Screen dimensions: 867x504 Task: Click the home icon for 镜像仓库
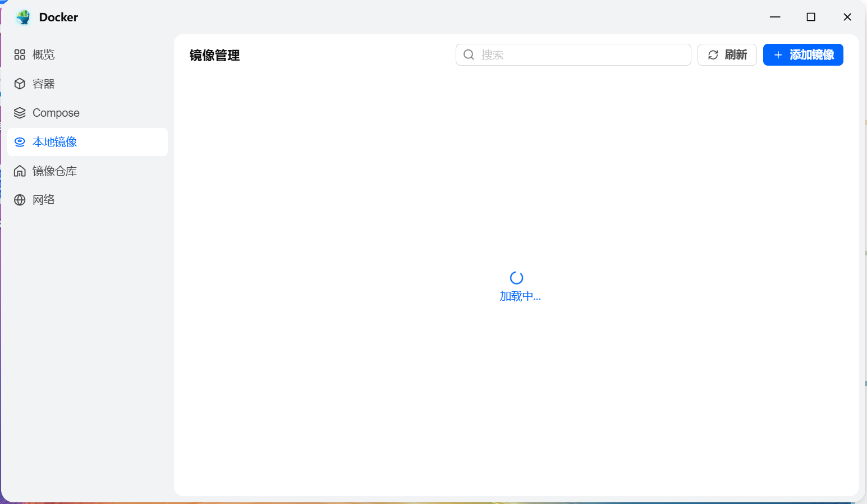(20, 171)
